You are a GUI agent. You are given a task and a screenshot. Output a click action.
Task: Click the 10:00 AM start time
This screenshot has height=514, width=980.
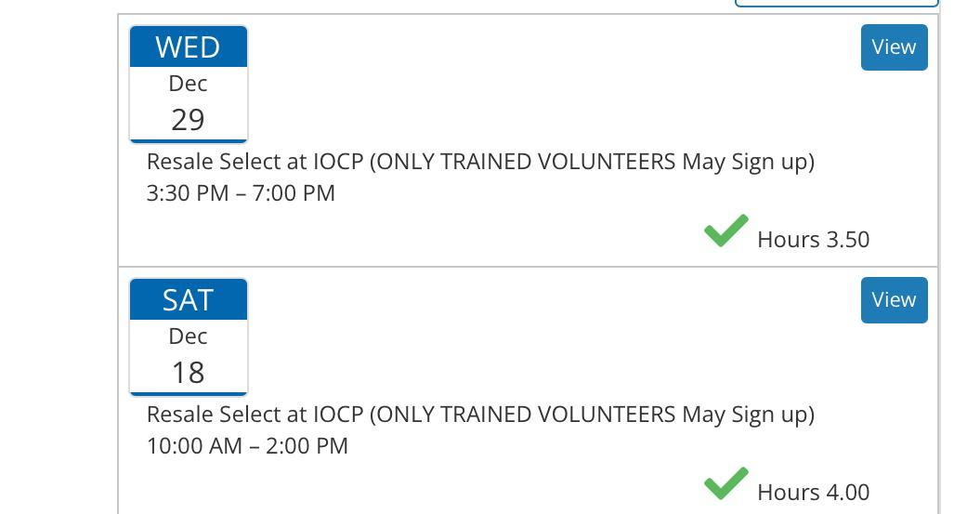pyautogui.click(x=194, y=446)
